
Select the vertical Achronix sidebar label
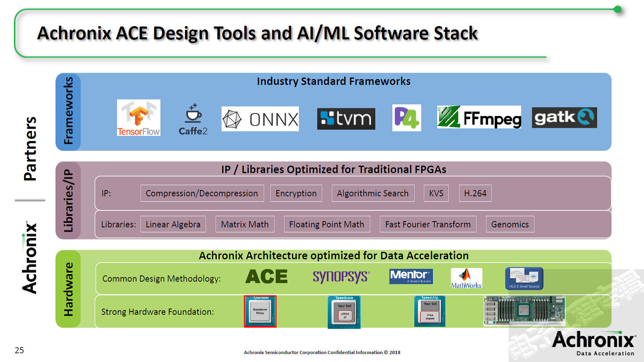pos(30,257)
